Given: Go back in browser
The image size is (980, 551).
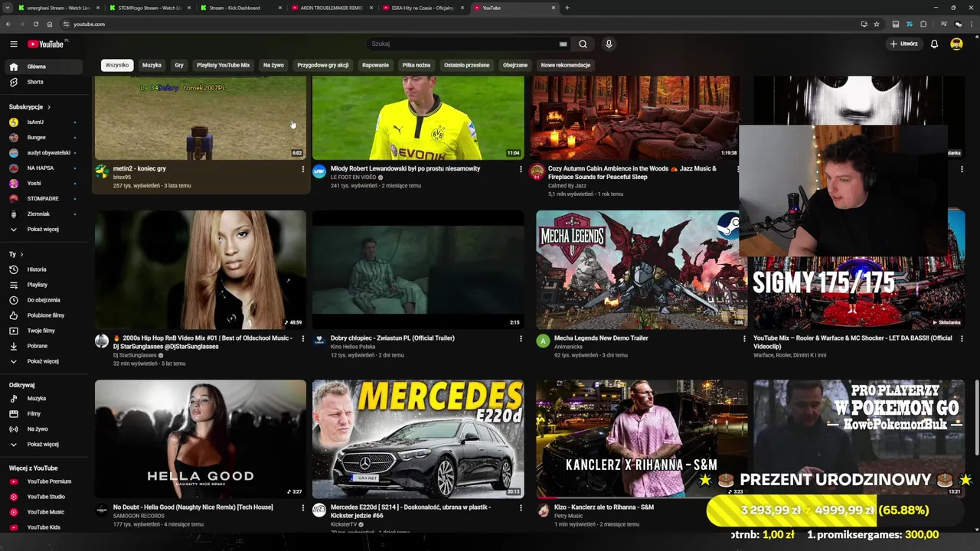Looking at the screenshot, I should pyautogui.click(x=8, y=24).
